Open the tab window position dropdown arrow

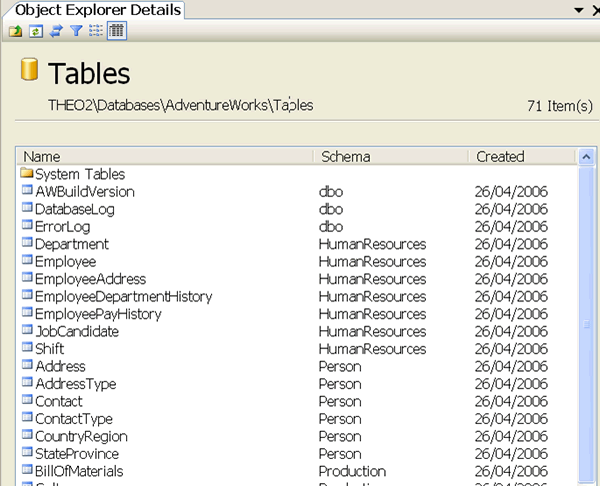(x=579, y=10)
